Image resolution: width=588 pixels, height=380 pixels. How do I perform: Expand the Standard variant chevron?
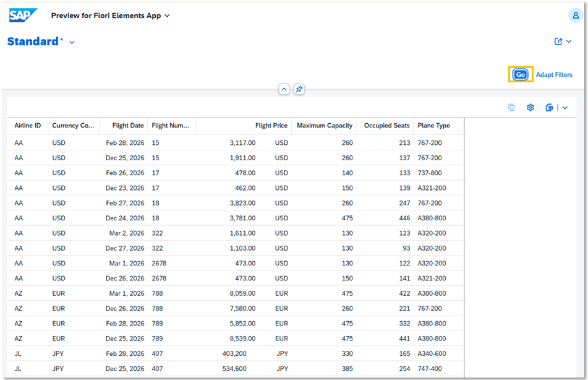coord(72,43)
